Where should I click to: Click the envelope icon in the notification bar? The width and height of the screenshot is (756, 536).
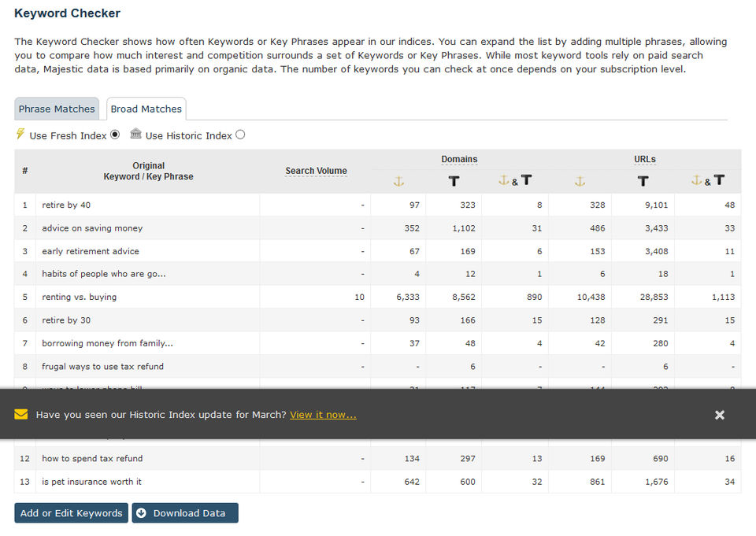click(x=21, y=414)
